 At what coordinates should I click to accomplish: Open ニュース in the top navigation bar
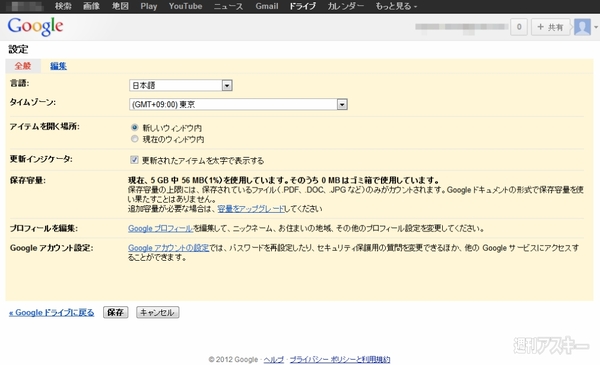[228, 6]
